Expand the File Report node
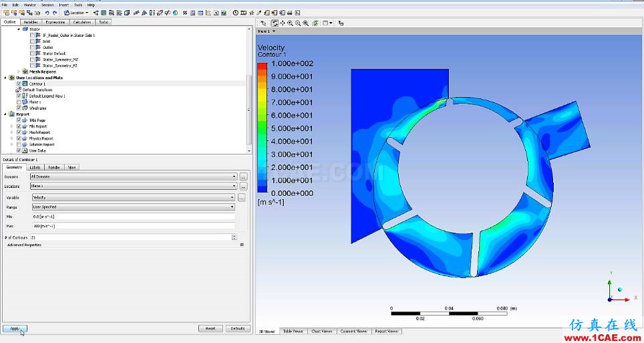Image resolution: width=644 pixels, height=343 pixels. (11, 126)
